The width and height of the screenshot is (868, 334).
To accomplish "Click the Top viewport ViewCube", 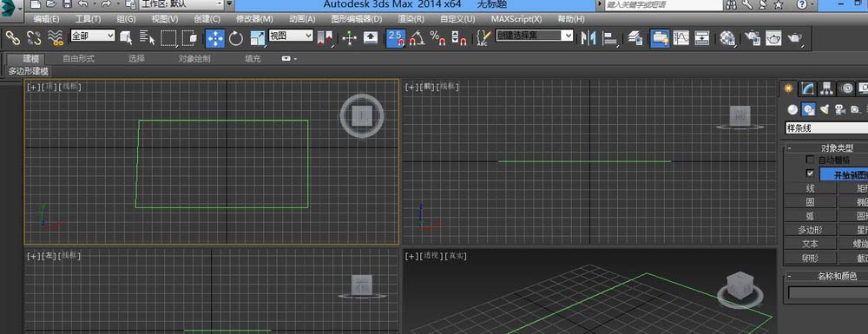I will click(x=361, y=115).
